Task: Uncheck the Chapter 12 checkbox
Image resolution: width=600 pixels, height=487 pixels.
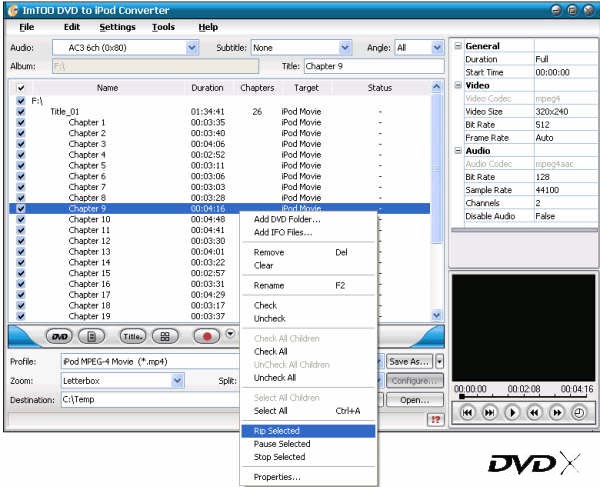Action: (x=21, y=241)
